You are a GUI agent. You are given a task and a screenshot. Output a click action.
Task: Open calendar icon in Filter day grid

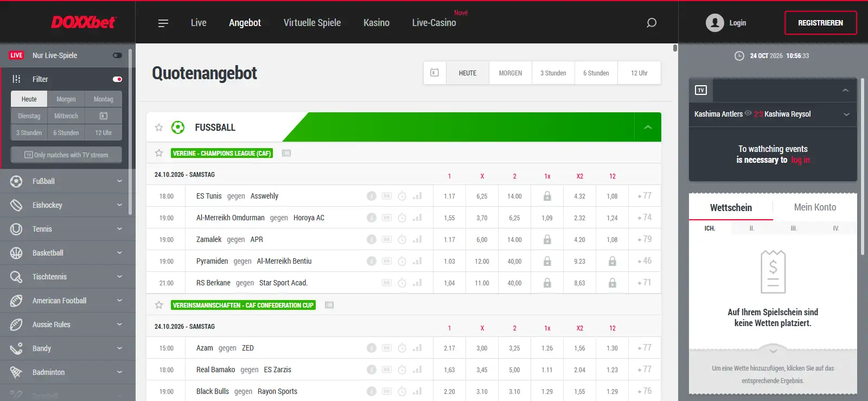(104, 116)
